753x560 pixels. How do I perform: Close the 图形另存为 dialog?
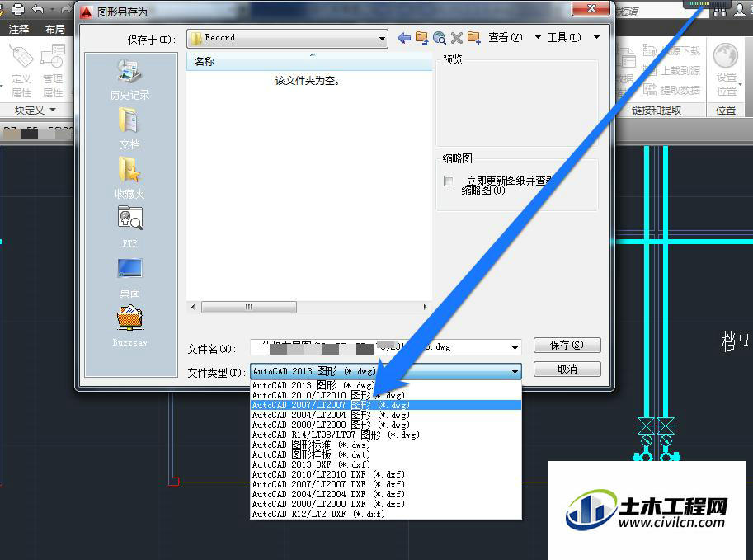591,8
